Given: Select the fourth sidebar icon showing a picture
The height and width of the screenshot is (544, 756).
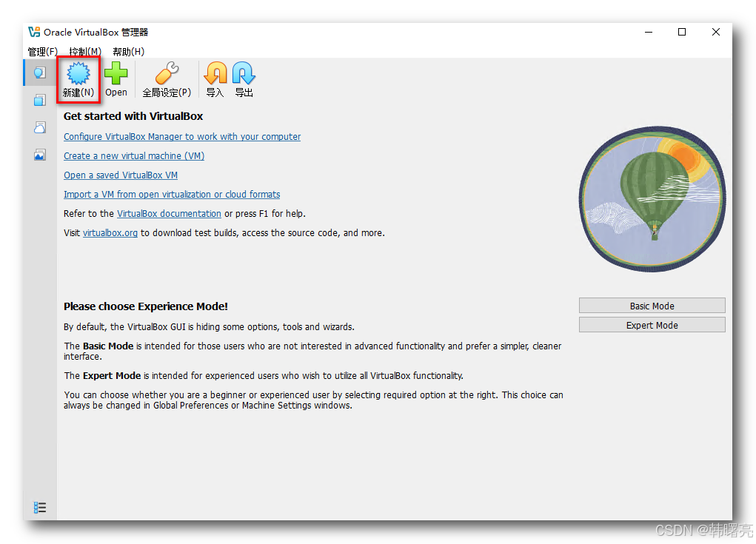Looking at the screenshot, I should tap(40, 155).
